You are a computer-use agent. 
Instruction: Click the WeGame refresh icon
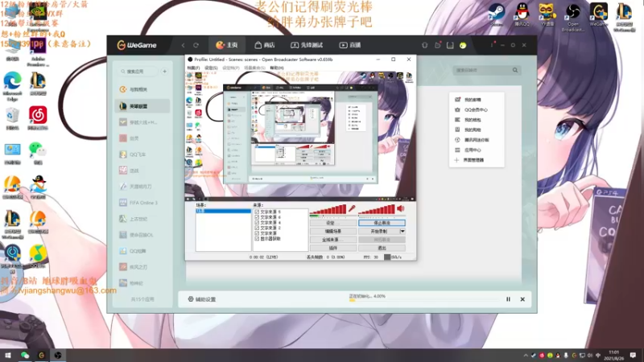click(x=196, y=45)
